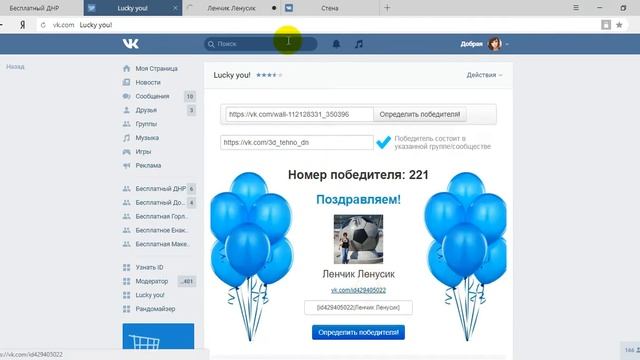Open user profile avatar in header
This screenshot has width=640, height=360.
click(x=494, y=44)
